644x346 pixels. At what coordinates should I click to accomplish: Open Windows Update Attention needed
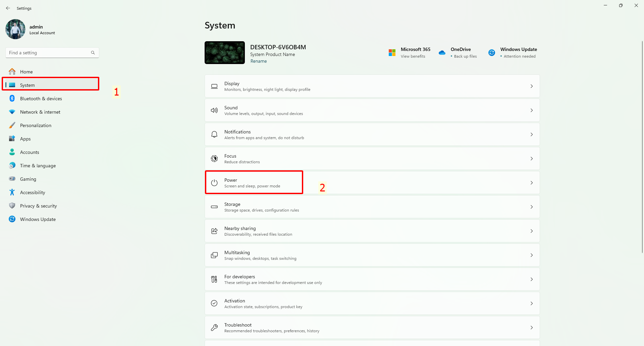click(x=520, y=56)
